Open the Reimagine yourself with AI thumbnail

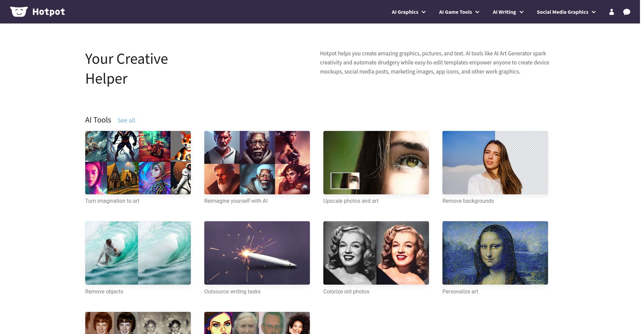pos(257,162)
